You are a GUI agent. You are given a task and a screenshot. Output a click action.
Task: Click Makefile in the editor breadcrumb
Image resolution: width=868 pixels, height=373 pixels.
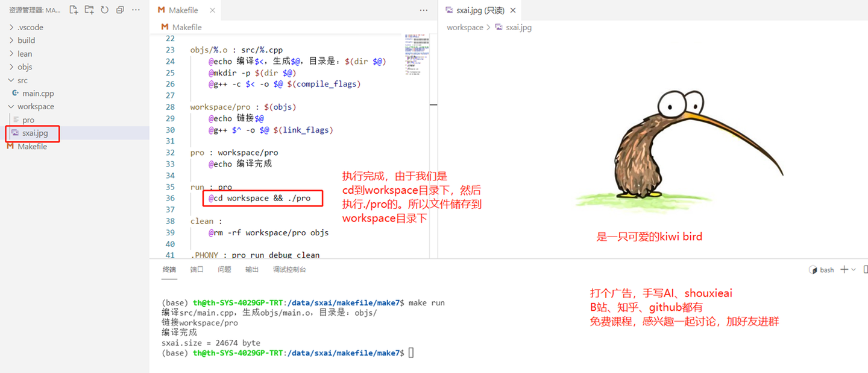187,27
